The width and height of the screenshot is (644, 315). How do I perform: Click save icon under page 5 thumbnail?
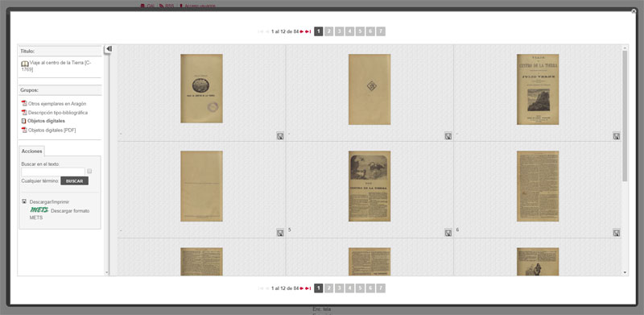tap(448, 233)
